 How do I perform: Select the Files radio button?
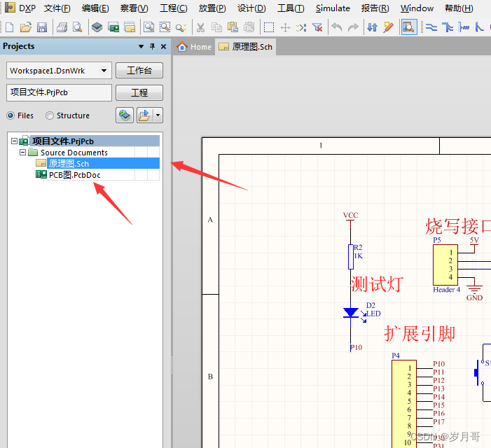[x=11, y=115]
